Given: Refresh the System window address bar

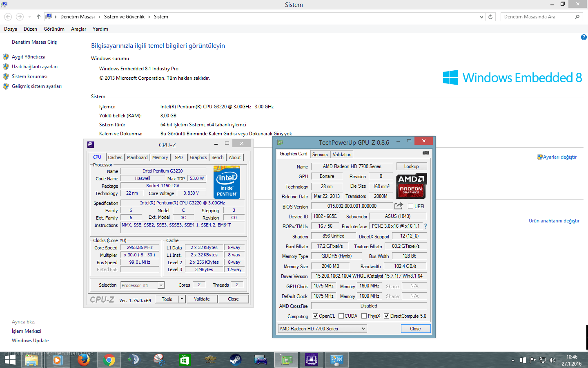Looking at the screenshot, I should pos(491,17).
